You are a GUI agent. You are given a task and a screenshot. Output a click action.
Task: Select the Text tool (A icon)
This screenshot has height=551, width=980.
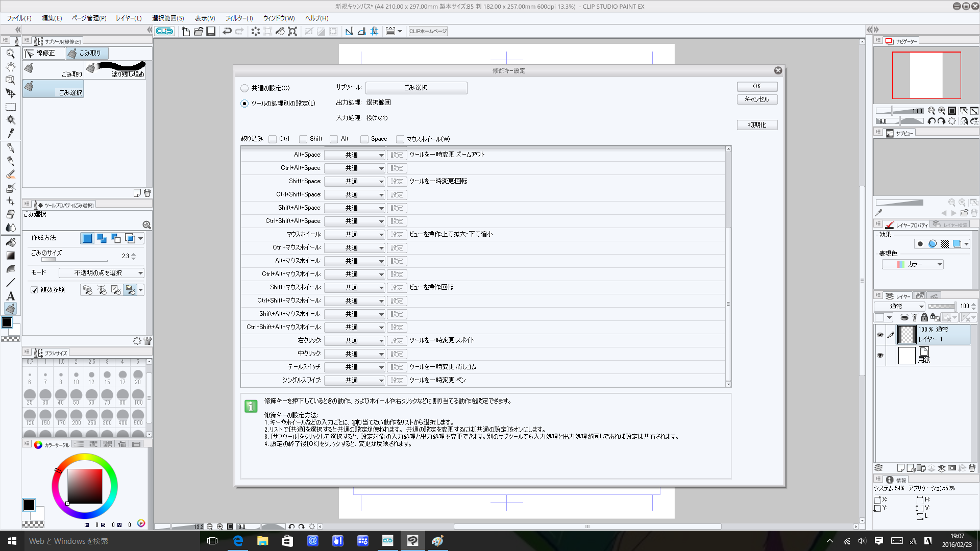pos(10,296)
